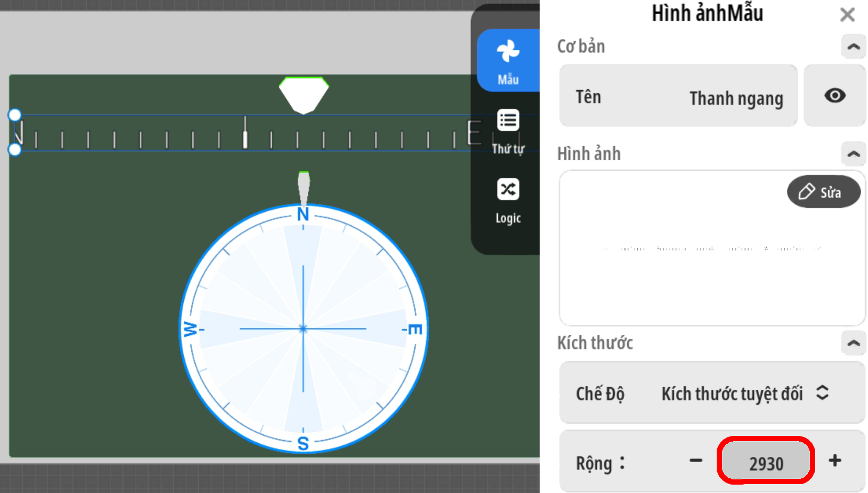The height and width of the screenshot is (493, 868).
Task: Collapse the Cơ bản section
Action: coord(853,47)
